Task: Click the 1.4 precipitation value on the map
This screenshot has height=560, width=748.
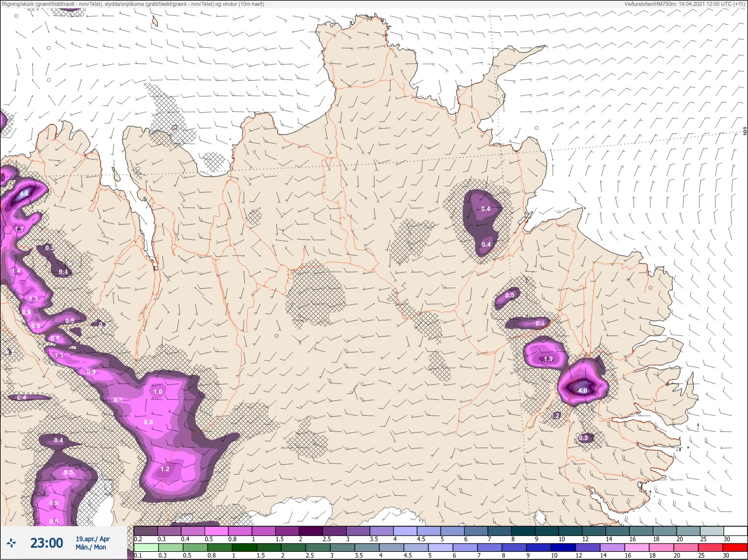Action: click(16, 271)
